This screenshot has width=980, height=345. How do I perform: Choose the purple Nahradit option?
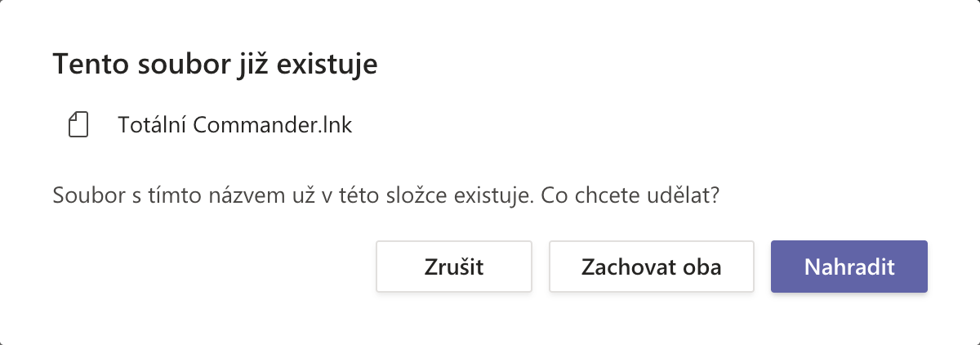[849, 267]
